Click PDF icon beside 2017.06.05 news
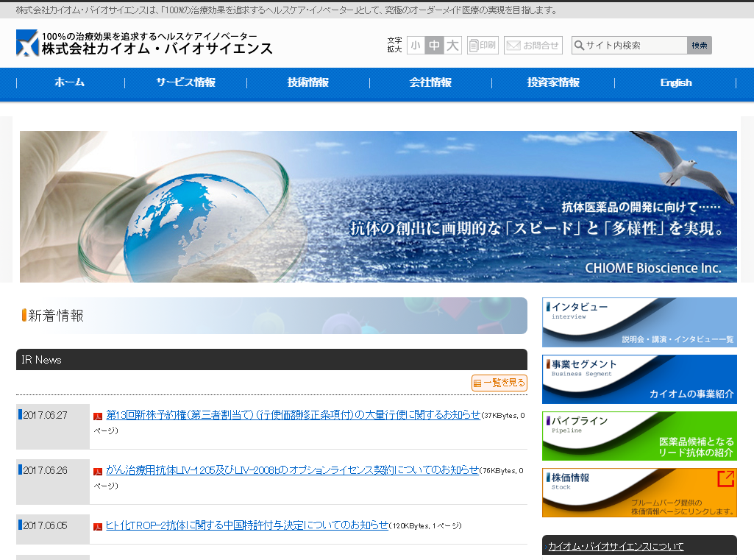The width and height of the screenshot is (754, 560). point(98,527)
